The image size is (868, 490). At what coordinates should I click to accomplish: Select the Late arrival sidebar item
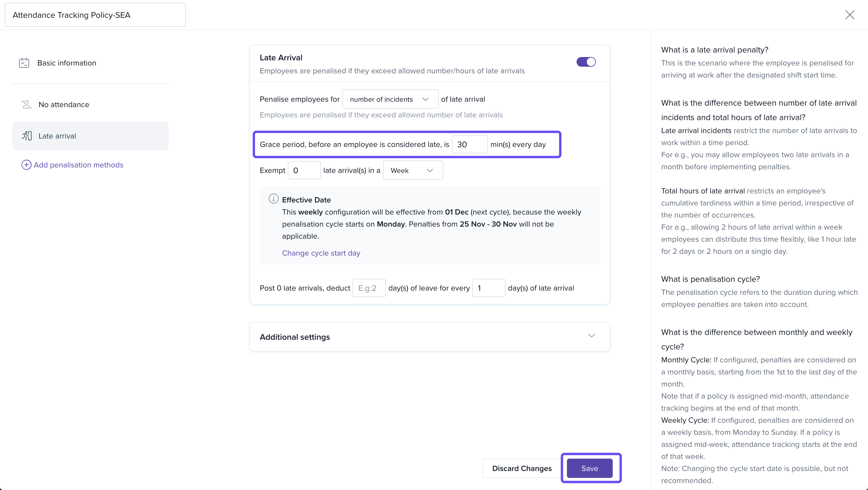[57, 136]
